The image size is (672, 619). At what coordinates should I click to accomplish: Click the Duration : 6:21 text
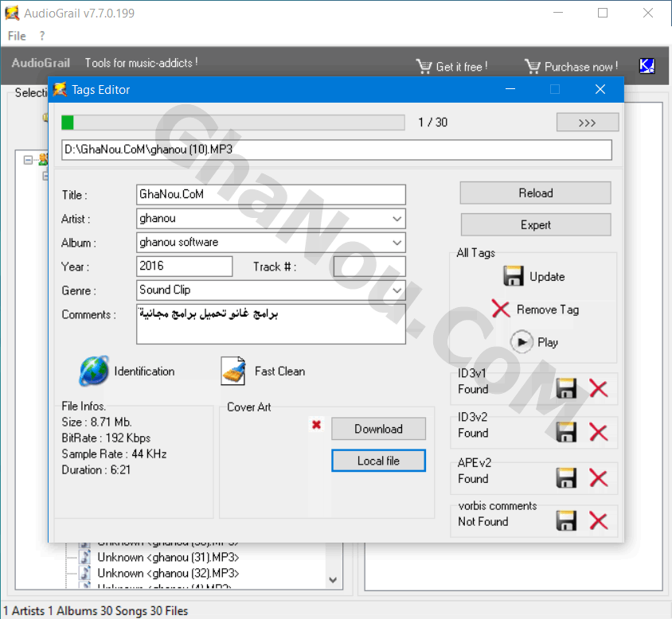(96, 469)
